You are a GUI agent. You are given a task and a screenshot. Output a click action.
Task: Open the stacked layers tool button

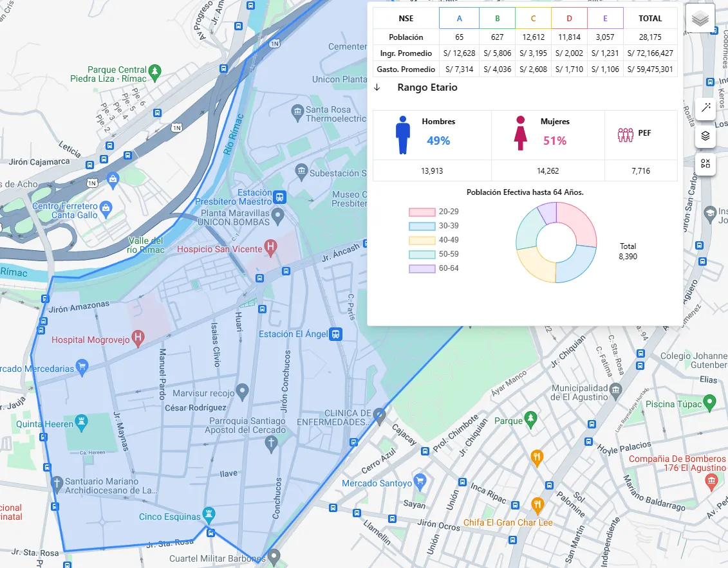point(705,136)
